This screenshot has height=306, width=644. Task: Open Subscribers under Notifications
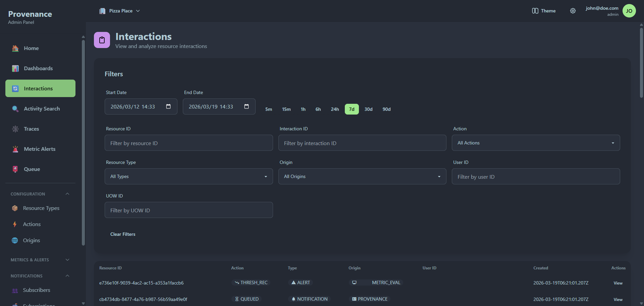36,290
